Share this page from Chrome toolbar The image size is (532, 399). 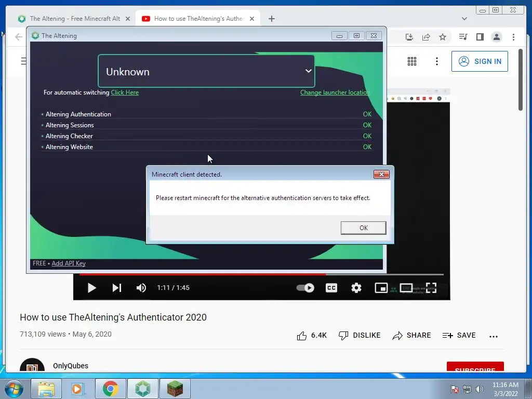tap(426, 37)
